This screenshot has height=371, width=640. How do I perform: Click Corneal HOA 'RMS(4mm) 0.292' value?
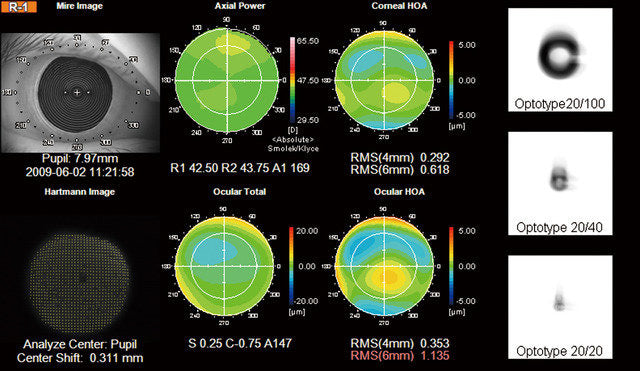pos(400,158)
